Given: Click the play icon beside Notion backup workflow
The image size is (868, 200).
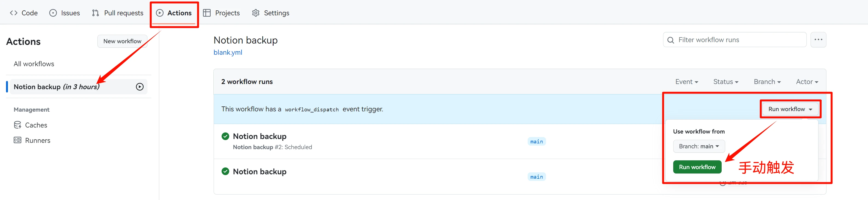Looking at the screenshot, I should point(140,87).
